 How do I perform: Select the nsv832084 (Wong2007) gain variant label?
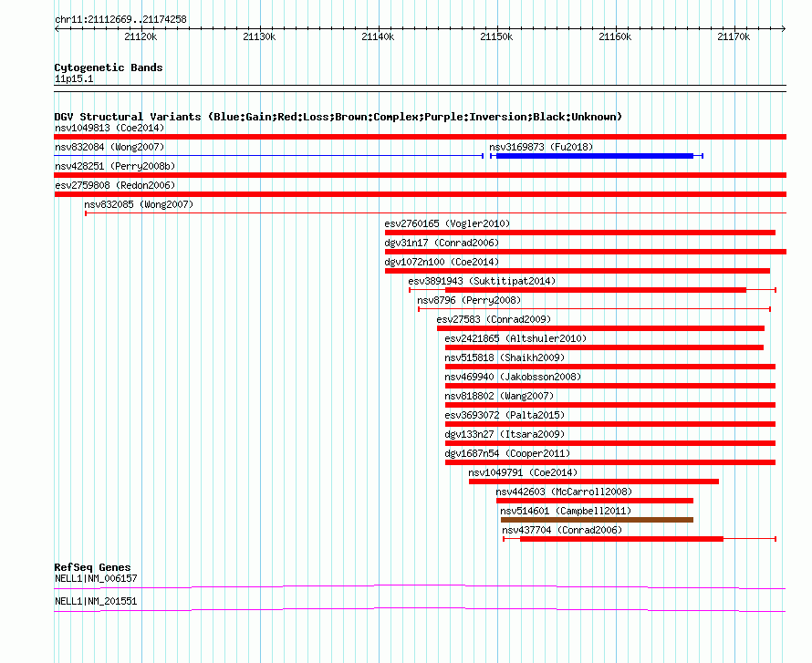(x=109, y=147)
